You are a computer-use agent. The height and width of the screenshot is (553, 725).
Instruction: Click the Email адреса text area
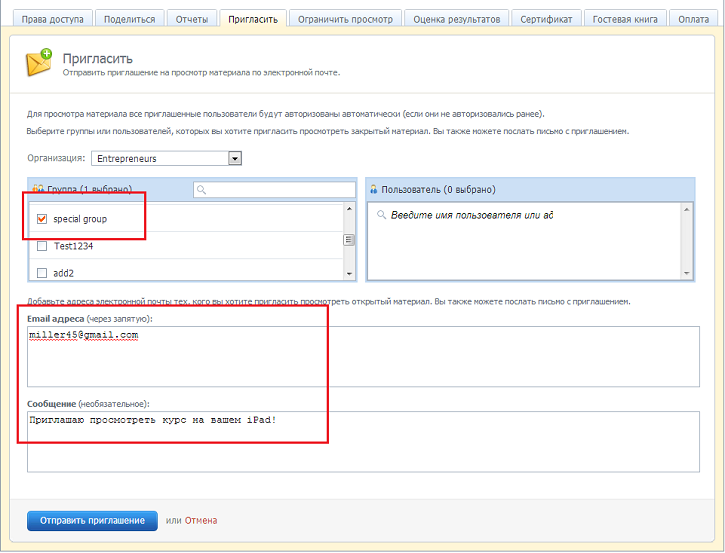click(363, 356)
